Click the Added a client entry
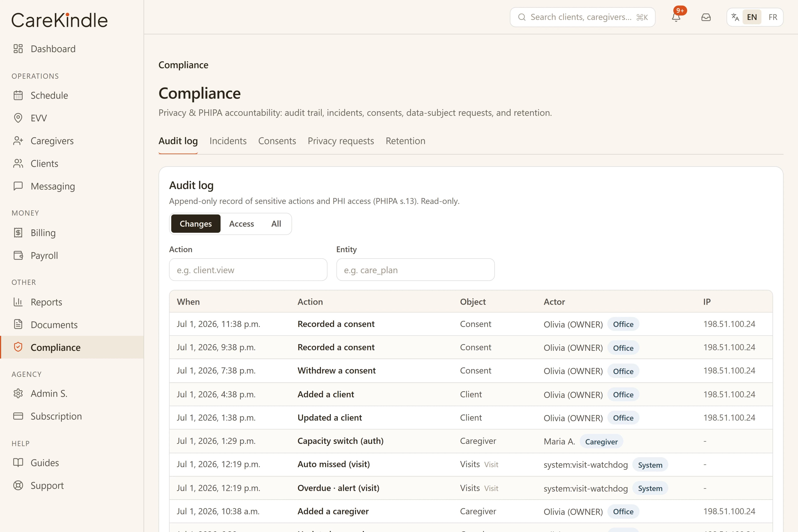 [326, 394]
